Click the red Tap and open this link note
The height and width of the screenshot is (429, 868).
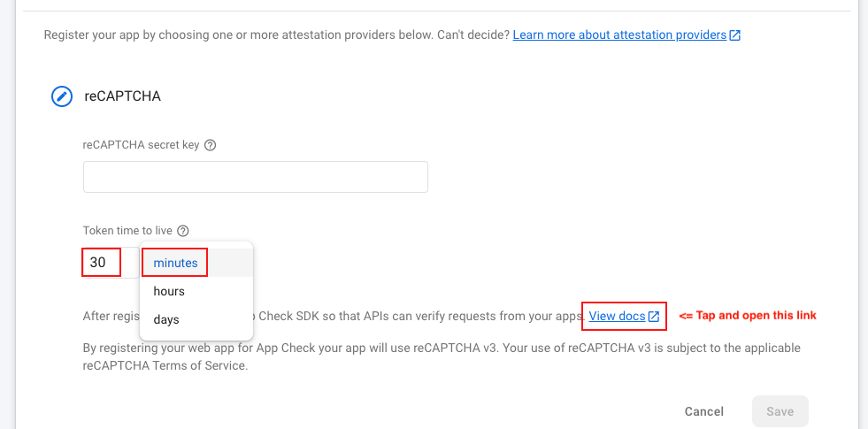(747, 316)
